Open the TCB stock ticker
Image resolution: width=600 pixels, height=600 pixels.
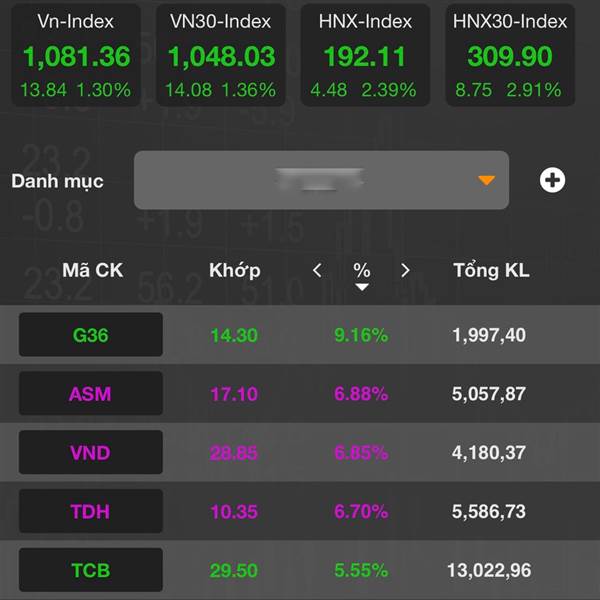point(91,570)
